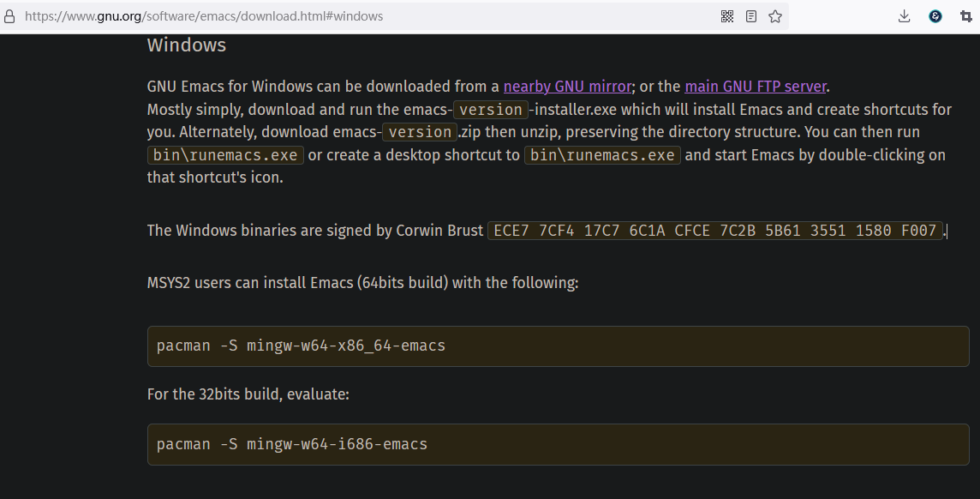980x499 pixels.
Task: Click the 'version' code before .zip
Action: tap(420, 132)
